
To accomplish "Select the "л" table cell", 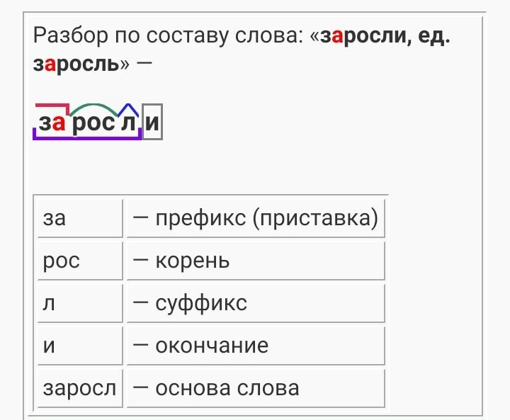I will point(79,303).
